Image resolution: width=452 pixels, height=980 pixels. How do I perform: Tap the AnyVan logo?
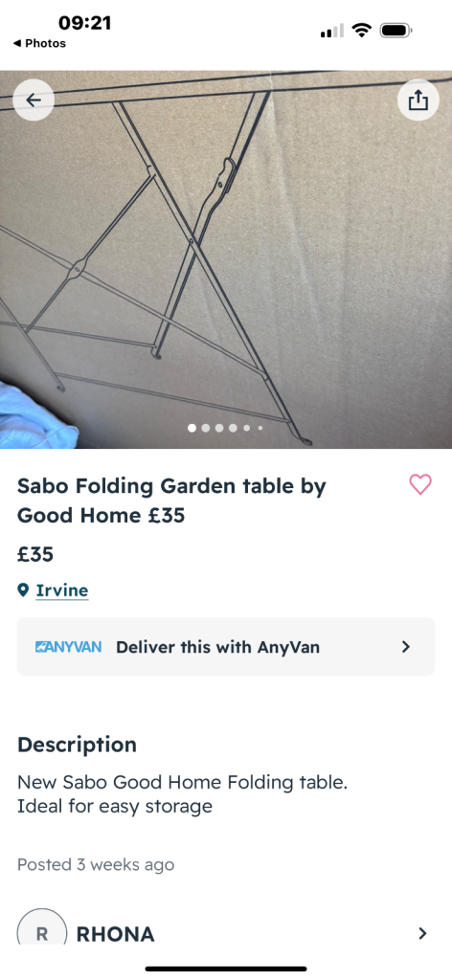[x=69, y=646]
